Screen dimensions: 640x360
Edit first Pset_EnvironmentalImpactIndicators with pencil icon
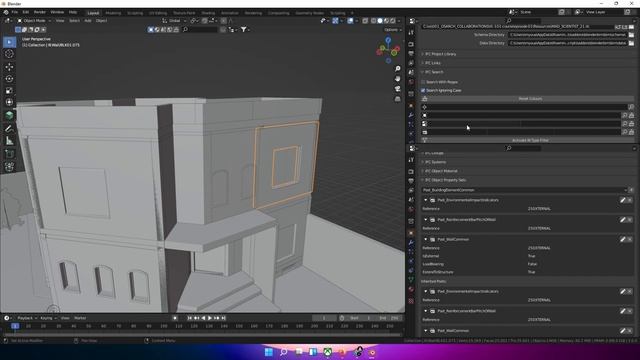623,200
